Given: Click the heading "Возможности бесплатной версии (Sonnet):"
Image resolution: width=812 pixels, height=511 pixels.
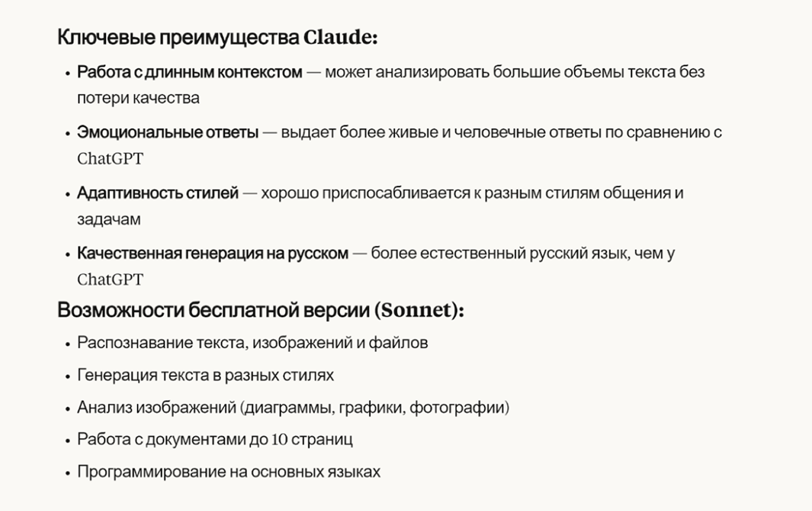Looking at the screenshot, I should [261, 311].
